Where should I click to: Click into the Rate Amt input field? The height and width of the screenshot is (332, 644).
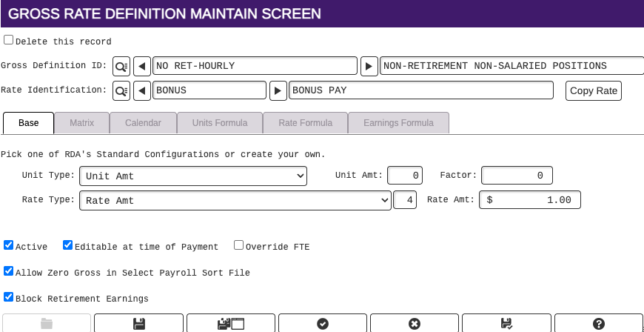tap(530, 200)
